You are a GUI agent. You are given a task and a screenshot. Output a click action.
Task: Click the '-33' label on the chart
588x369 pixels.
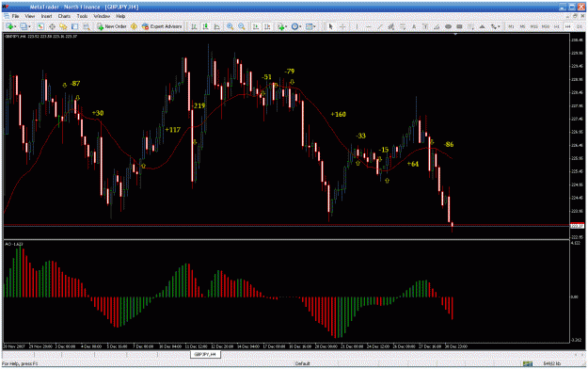coord(360,136)
